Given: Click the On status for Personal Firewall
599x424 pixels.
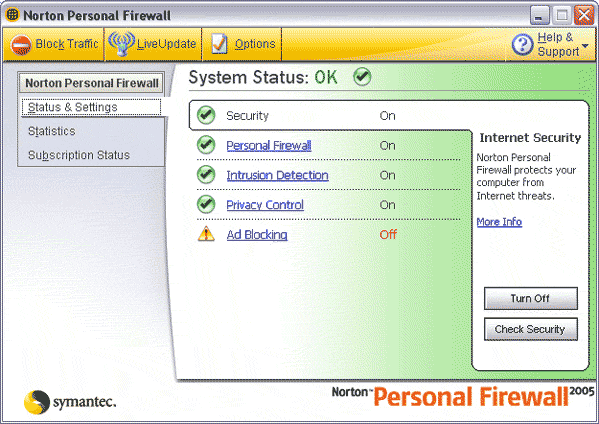Looking at the screenshot, I should coord(387,146).
